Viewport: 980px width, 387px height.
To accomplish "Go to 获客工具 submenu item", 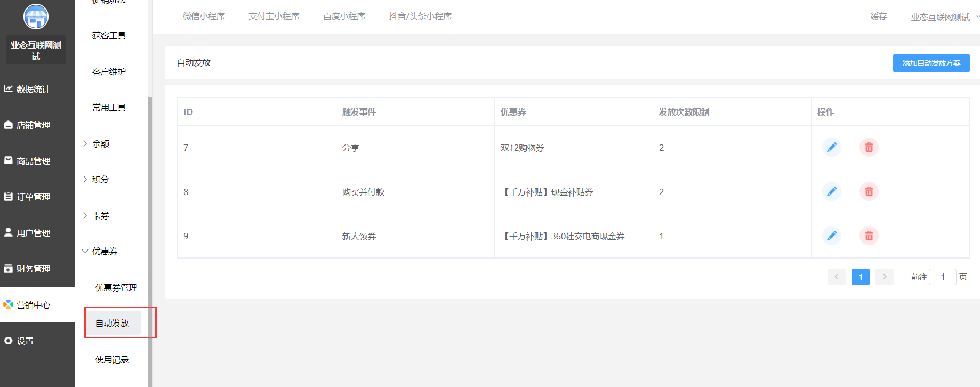I will click(109, 35).
